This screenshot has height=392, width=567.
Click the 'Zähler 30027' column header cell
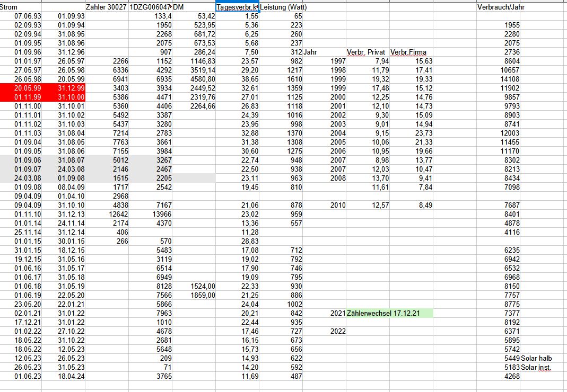coord(106,7)
